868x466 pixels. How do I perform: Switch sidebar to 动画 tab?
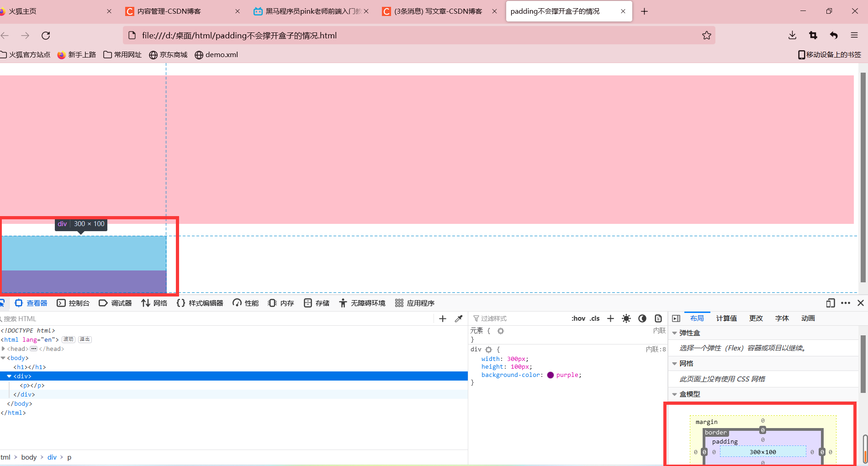(x=808, y=318)
